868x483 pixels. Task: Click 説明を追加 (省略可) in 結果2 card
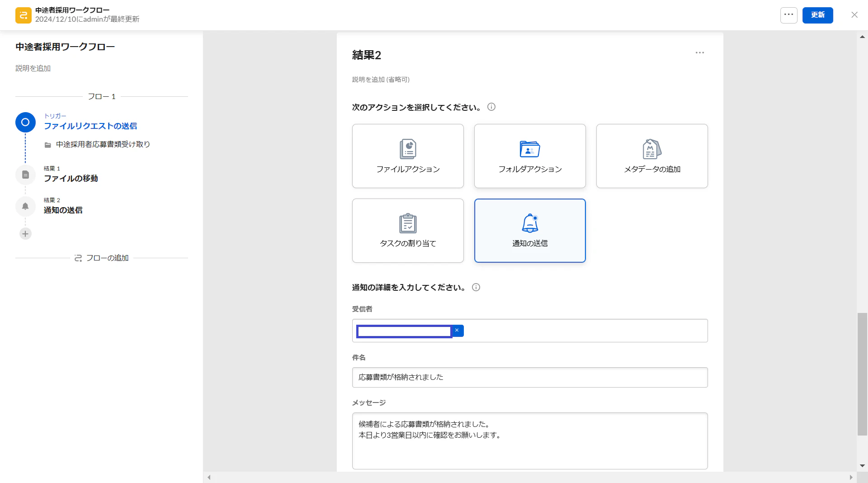381,80
